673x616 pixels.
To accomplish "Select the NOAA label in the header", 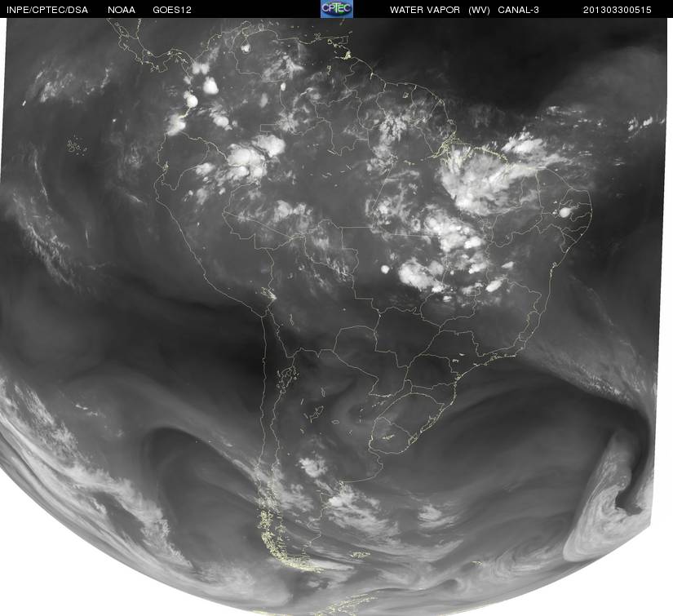I will 122,10.
